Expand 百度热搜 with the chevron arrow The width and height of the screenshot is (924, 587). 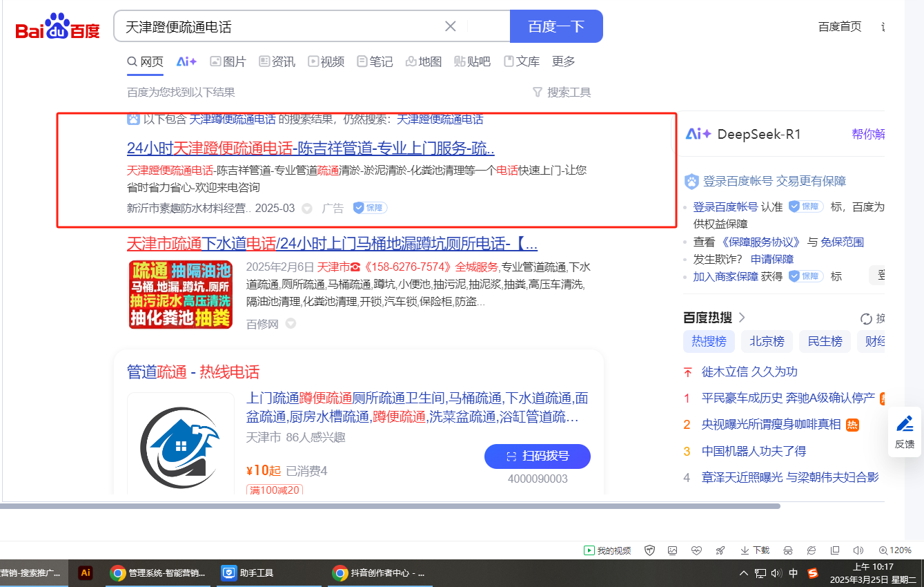(x=742, y=318)
